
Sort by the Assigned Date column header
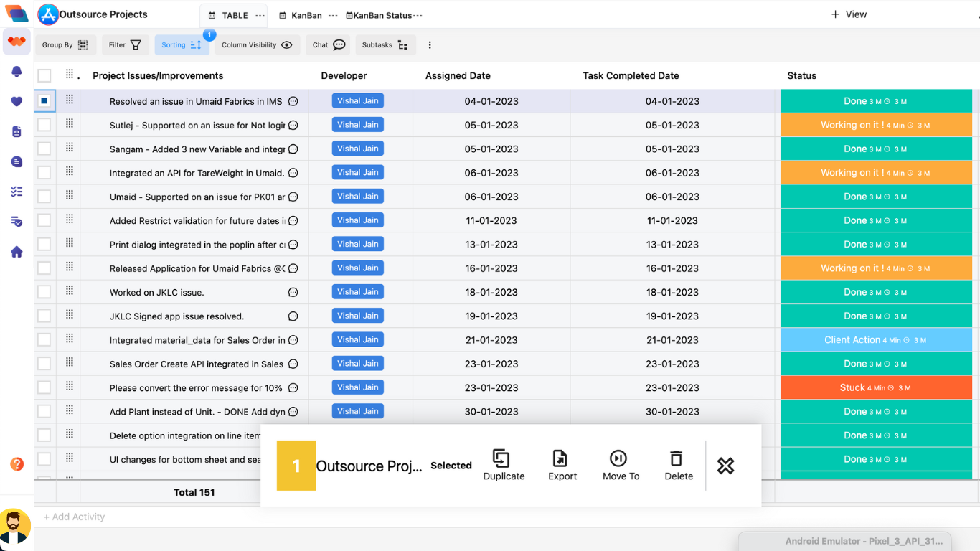458,75
